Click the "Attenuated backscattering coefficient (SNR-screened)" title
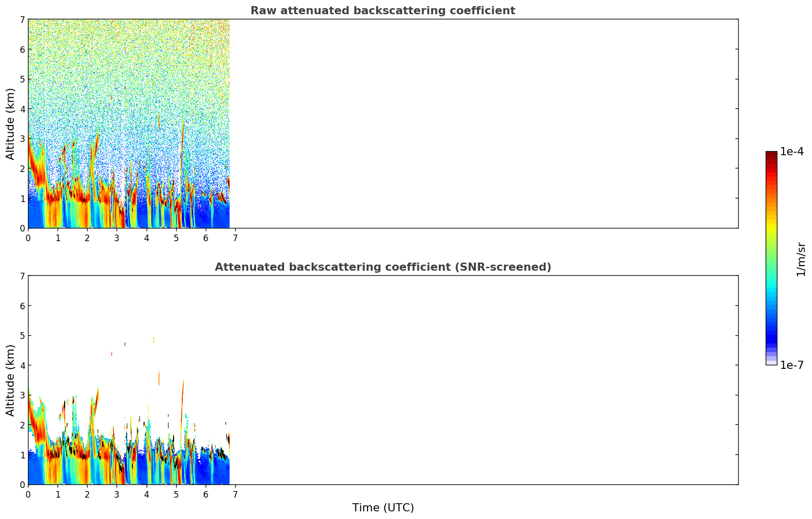 (382, 267)
